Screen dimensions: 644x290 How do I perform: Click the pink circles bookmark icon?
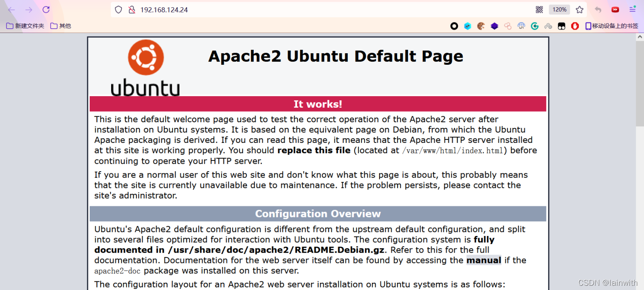pos(508,26)
